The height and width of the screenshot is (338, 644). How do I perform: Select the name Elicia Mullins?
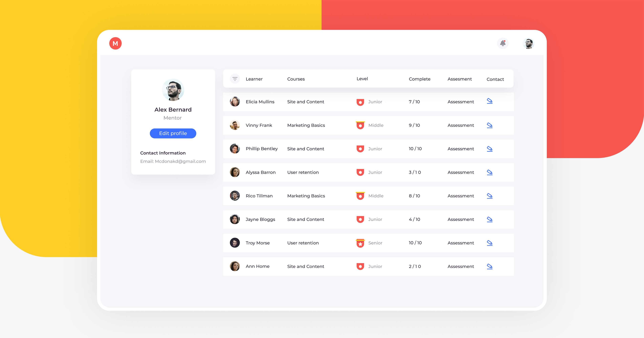coord(260,102)
